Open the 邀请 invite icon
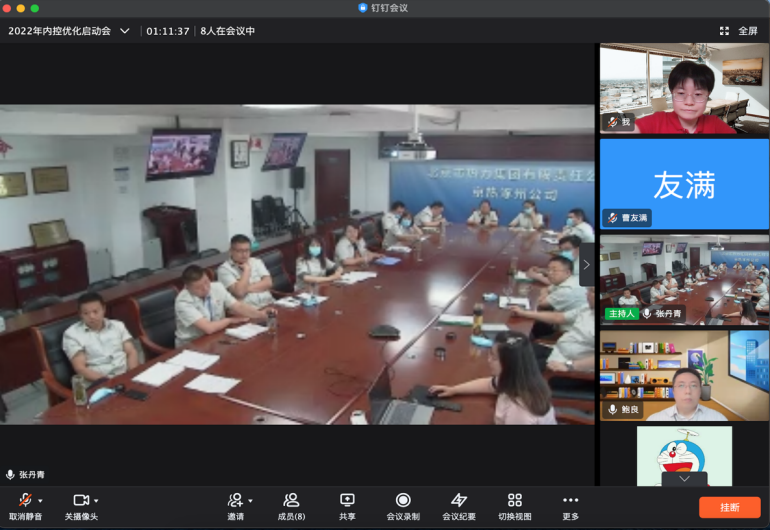This screenshot has height=530, width=770. tap(235, 501)
